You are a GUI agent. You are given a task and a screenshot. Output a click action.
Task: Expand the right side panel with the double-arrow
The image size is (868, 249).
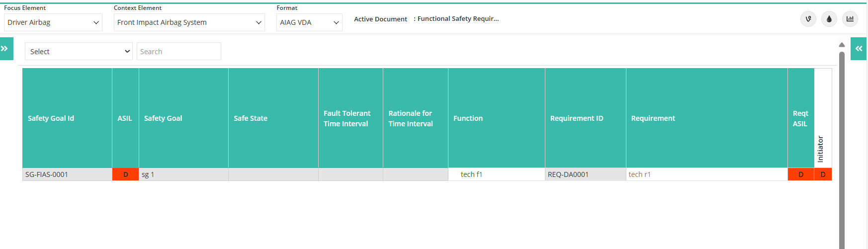click(x=859, y=49)
